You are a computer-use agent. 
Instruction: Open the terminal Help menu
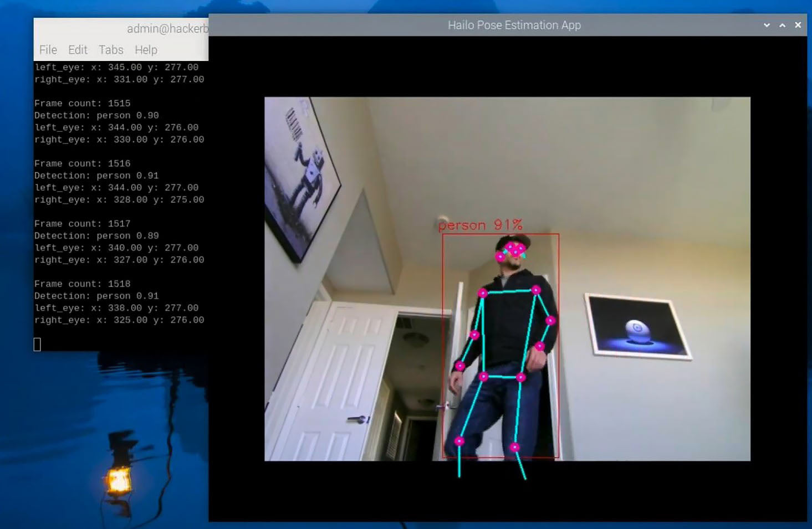(x=146, y=50)
